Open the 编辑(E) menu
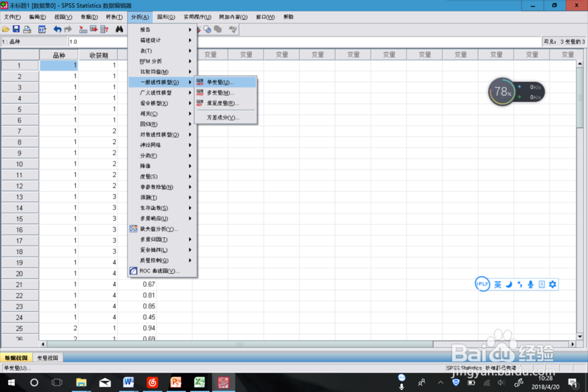Screen dimensions: 588x392 click(x=38, y=17)
